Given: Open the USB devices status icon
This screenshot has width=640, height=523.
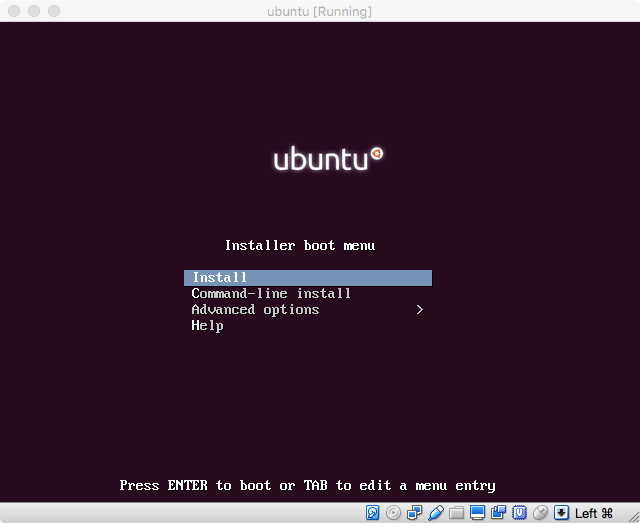Looking at the screenshot, I should (436, 513).
